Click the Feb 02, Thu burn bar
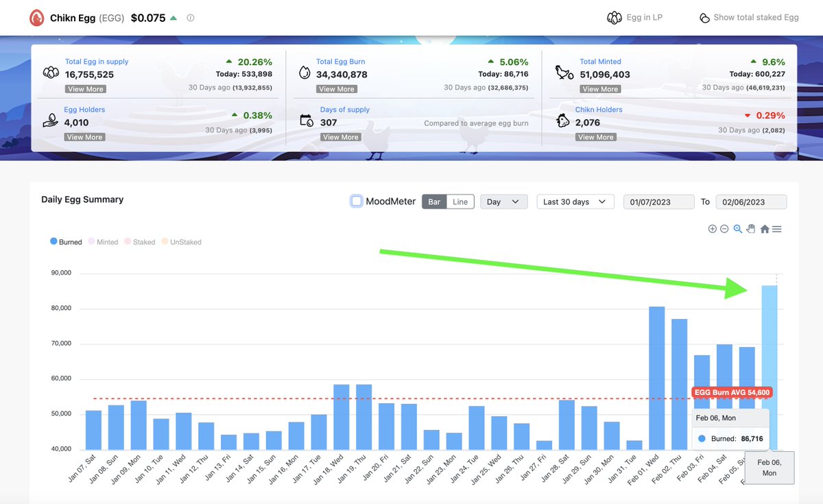Viewport: 823px width, 504px height. 680,384
